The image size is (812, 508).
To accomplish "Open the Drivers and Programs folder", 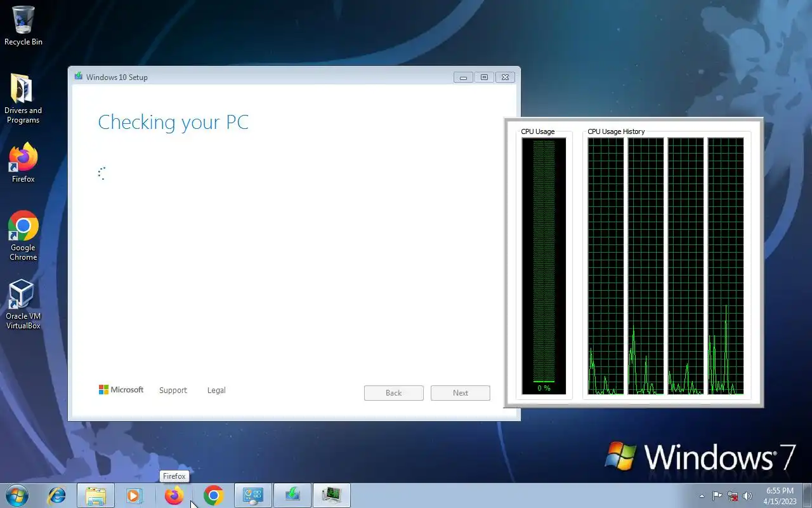I will pyautogui.click(x=23, y=98).
